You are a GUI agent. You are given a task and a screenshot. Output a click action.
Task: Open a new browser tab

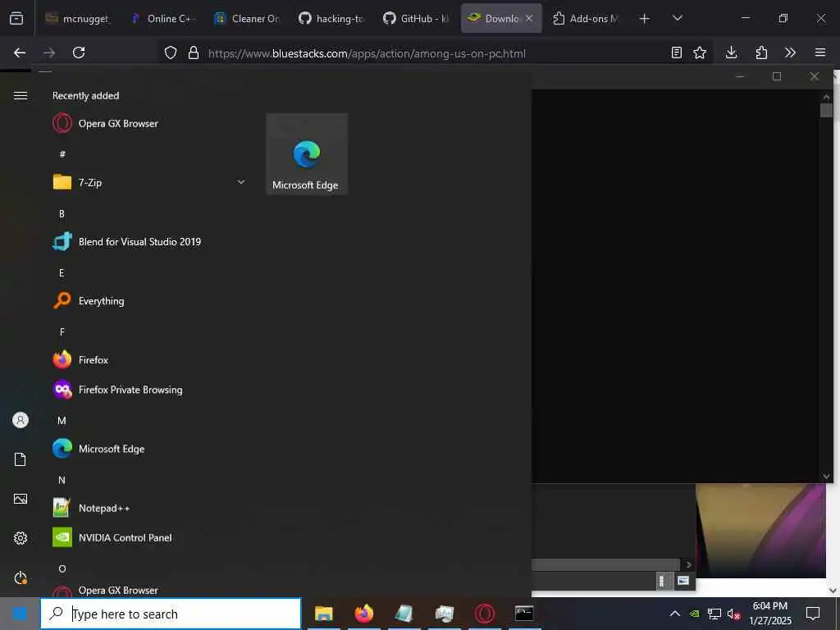tap(645, 19)
